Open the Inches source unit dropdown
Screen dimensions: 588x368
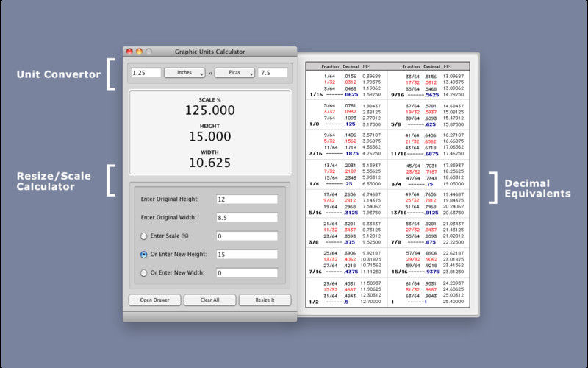click(184, 73)
